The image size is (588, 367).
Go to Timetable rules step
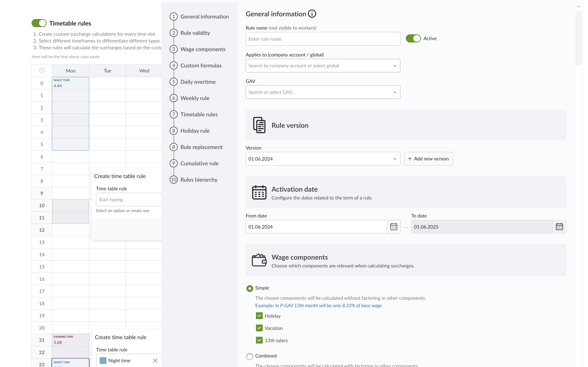pos(199,114)
